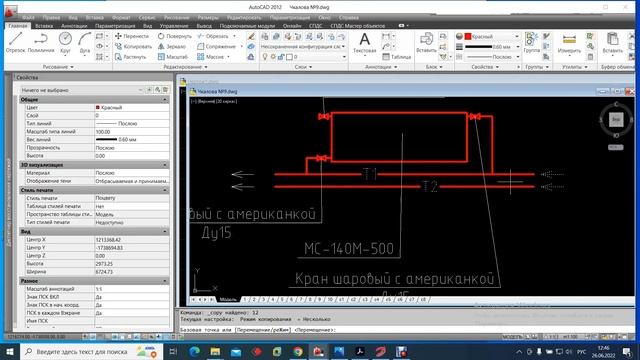The image size is (640, 360).
Task: Click the red color swatch in ribbon Свойства
Action: coord(468,36)
